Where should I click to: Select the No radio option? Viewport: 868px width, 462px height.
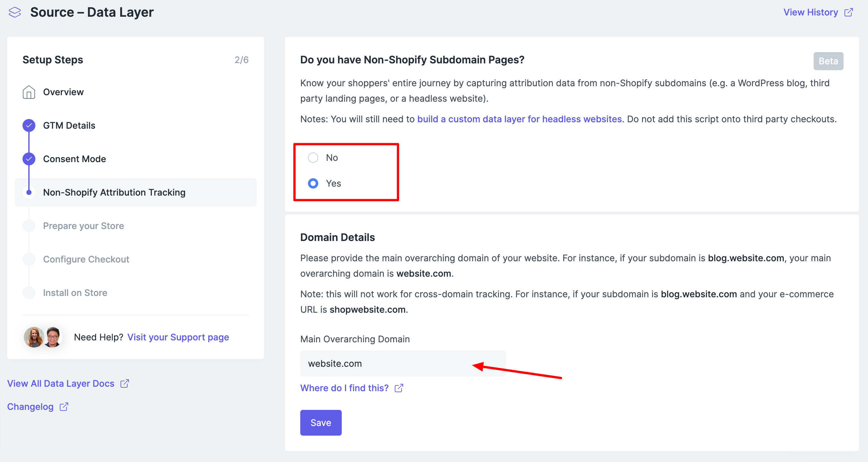pyautogui.click(x=313, y=157)
